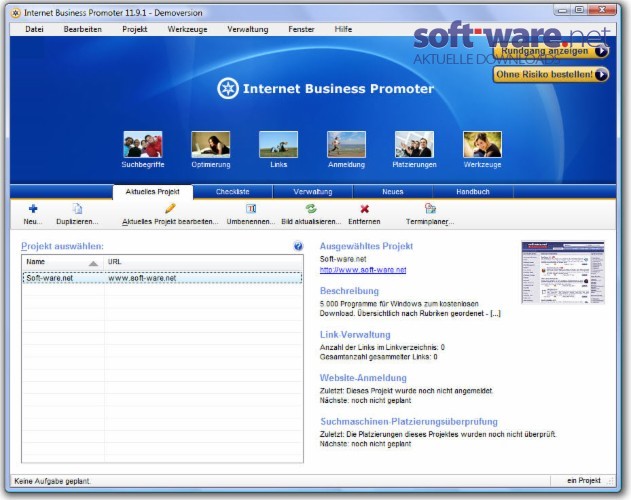Open the Werkzeuge menu
The image size is (631, 500).
(x=188, y=29)
